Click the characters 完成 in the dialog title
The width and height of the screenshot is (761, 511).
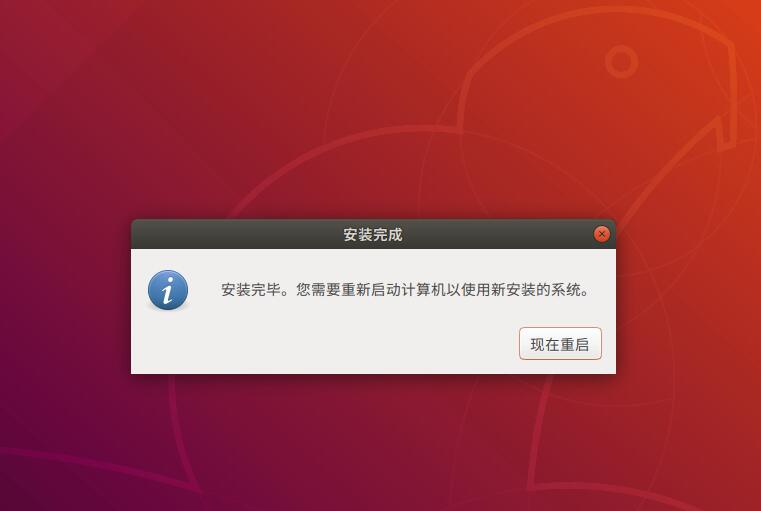coord(388,235)
